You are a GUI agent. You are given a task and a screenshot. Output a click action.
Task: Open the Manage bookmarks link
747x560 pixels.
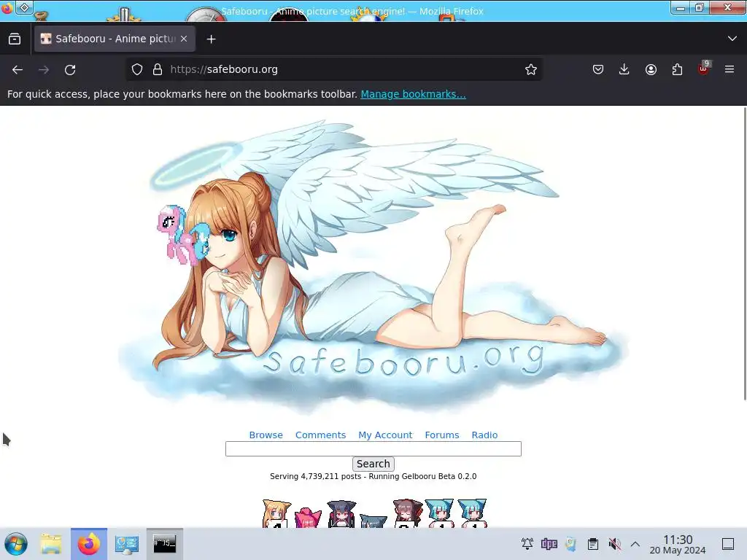coord(413,94)
